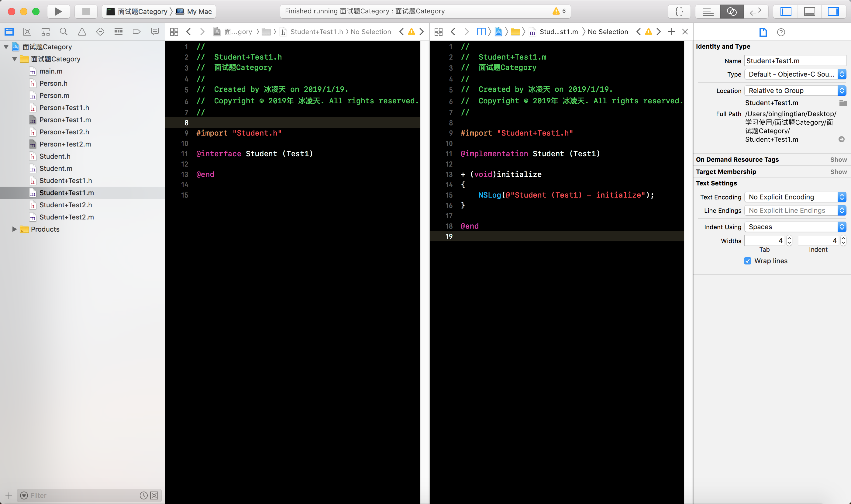851x504 pixels.
Task: Expand the Products folder
Action: 14,229
